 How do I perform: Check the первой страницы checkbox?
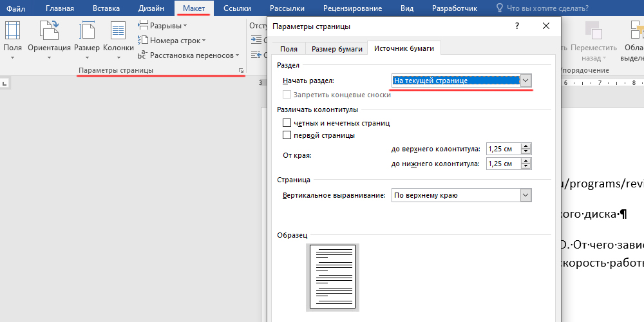coord(287,135)
